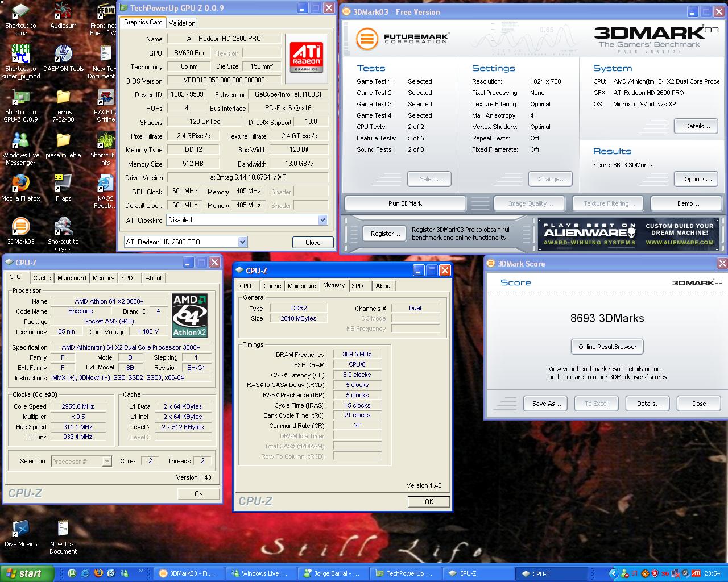Viewport: 728px width, 582px height.
Task: Open the perros 7-02-08 folder
Action: (x=63, y=105)
